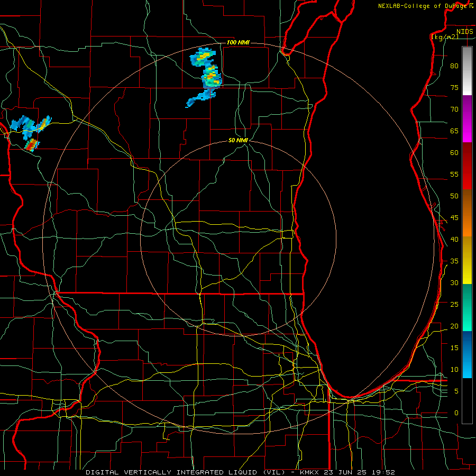The image size is (476, 476).
Task: Click the yellow segment of the color bar
Action: [467, 260]
